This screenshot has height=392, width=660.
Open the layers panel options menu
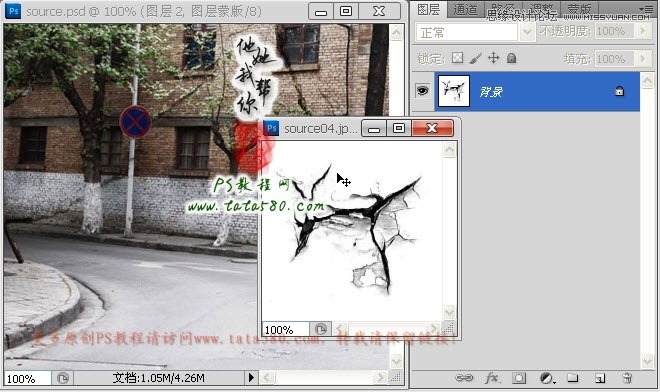pyautogui.click(x=646, y=8)
